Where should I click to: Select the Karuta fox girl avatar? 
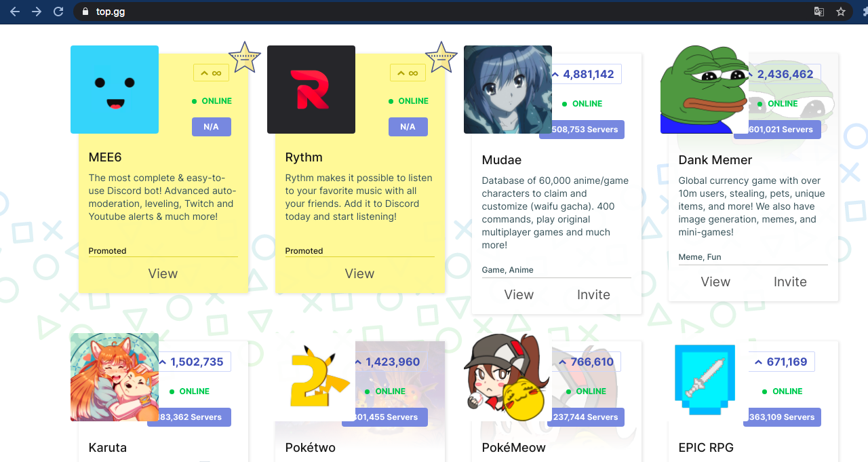[x=114, y=377]
